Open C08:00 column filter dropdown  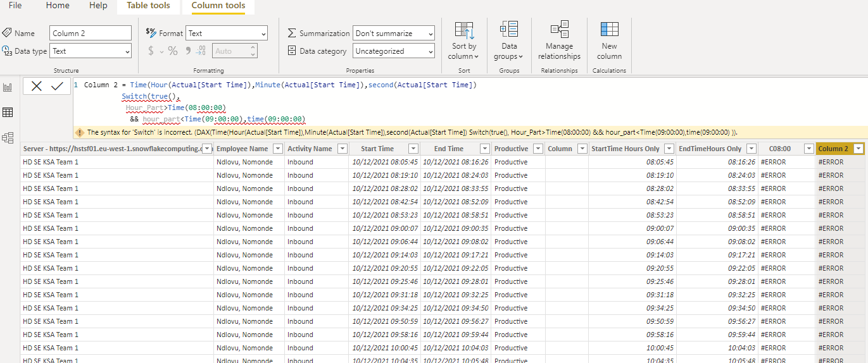pos(808,149)
